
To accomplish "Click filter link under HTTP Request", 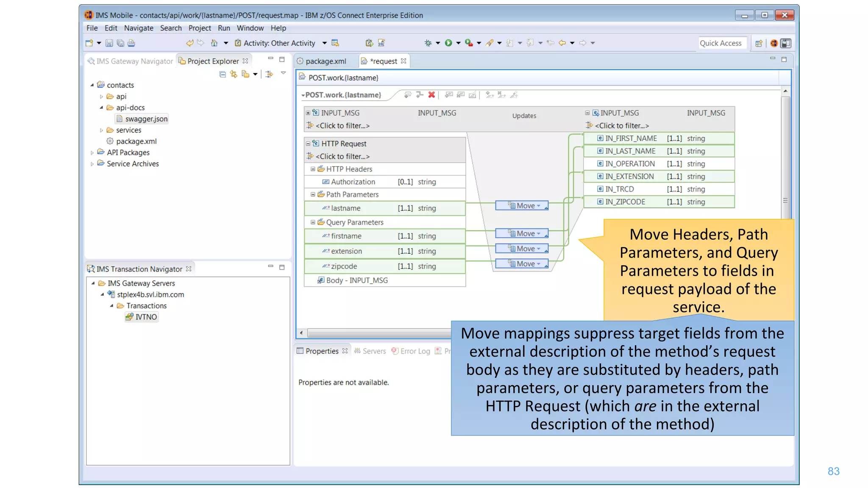I will click(342, 156).
